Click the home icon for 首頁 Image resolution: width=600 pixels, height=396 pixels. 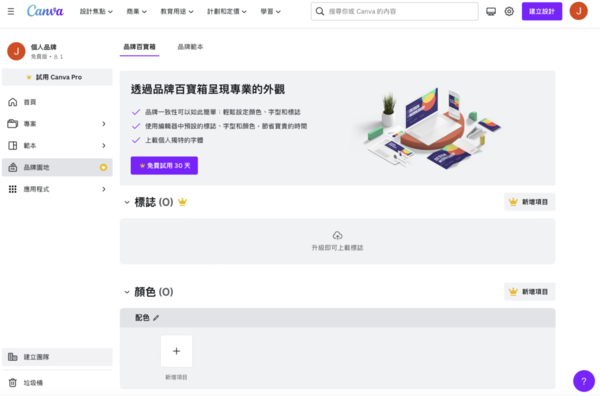(x=13, y=102)
